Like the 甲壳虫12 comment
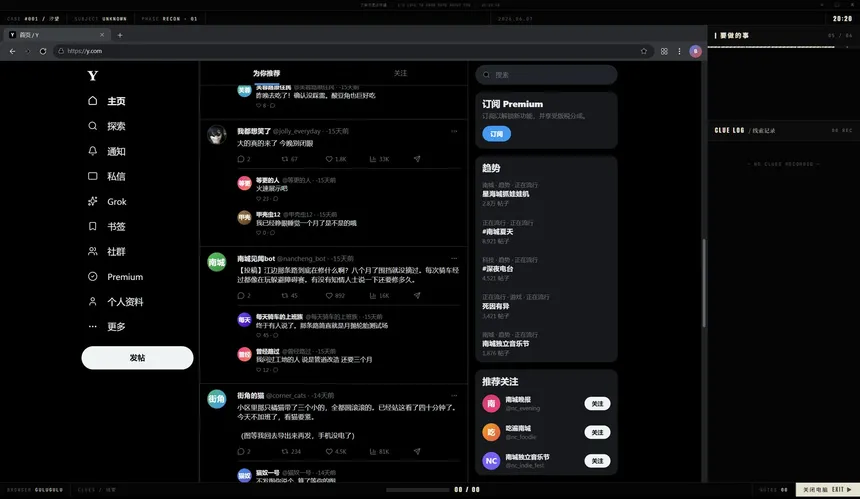The height and width of the screenshot is (499, 860). [261, 233]
